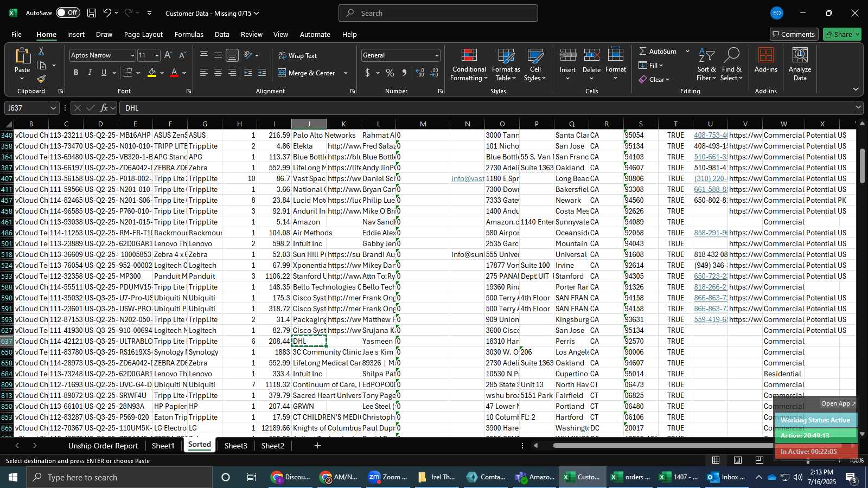868x488 pixels.
Task: Click the Center align icon
Action: tap(218, 73)
